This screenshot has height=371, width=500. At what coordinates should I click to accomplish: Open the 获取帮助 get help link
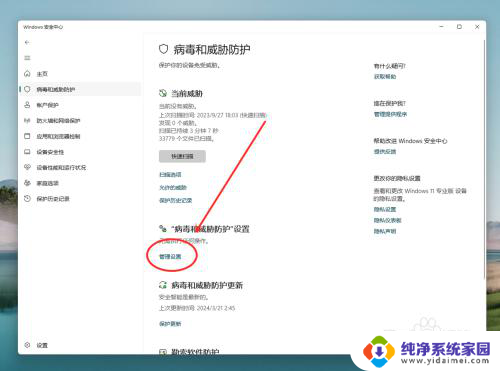point(385,77)
